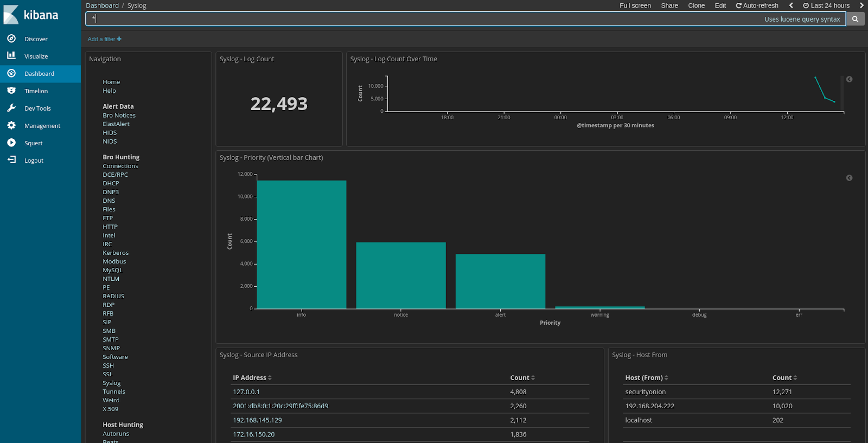Add a filter
This screenshot has height=443, width=868.
pyautogui.click(x=105, y=39)
